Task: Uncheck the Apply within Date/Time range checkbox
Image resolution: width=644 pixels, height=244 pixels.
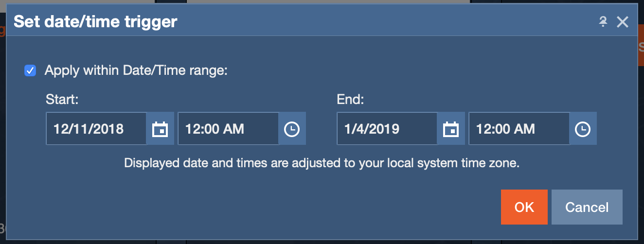Action: tap(30, 71)
